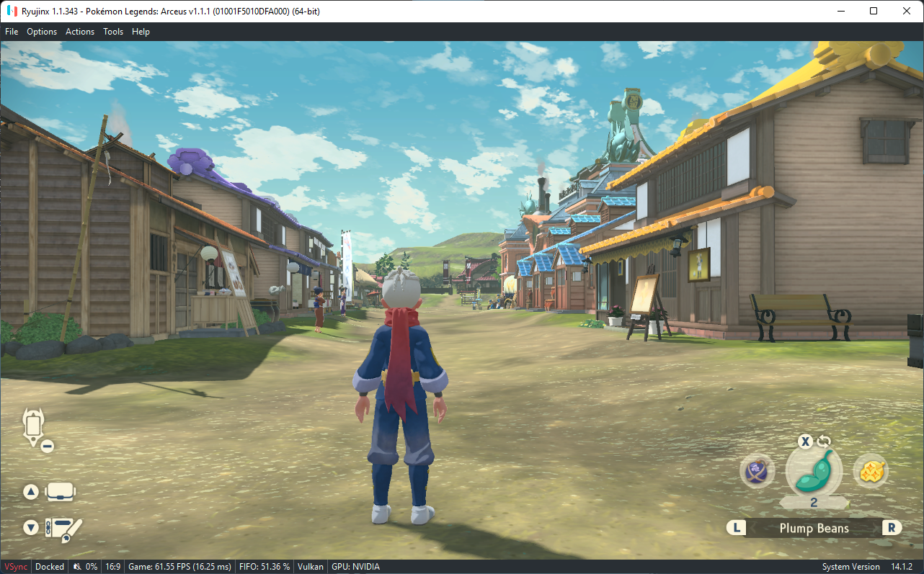Click the NPC villager in orange clothes
Screen dimensions: 924x574
click(x=319, y=309)
